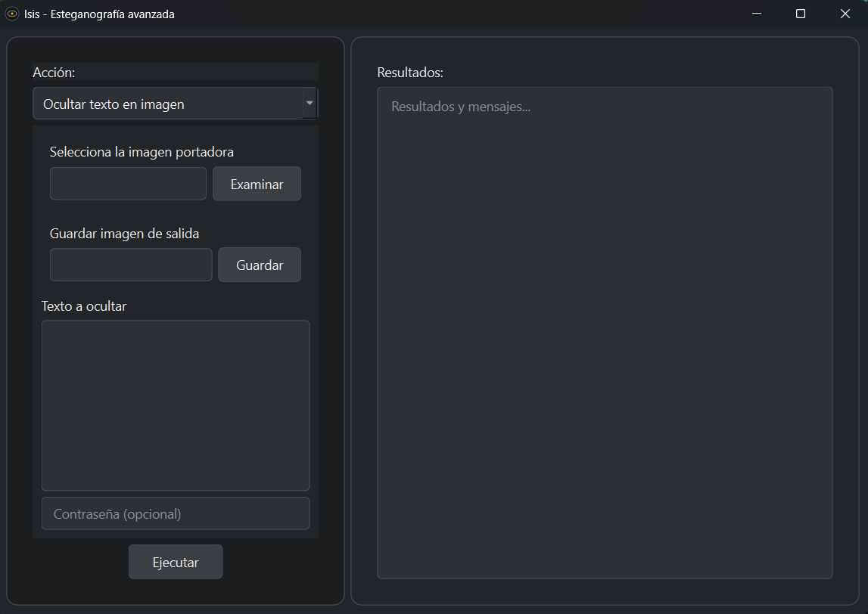
Task: Click the "Texto a ocultar" label
Action: pos(84,306)
